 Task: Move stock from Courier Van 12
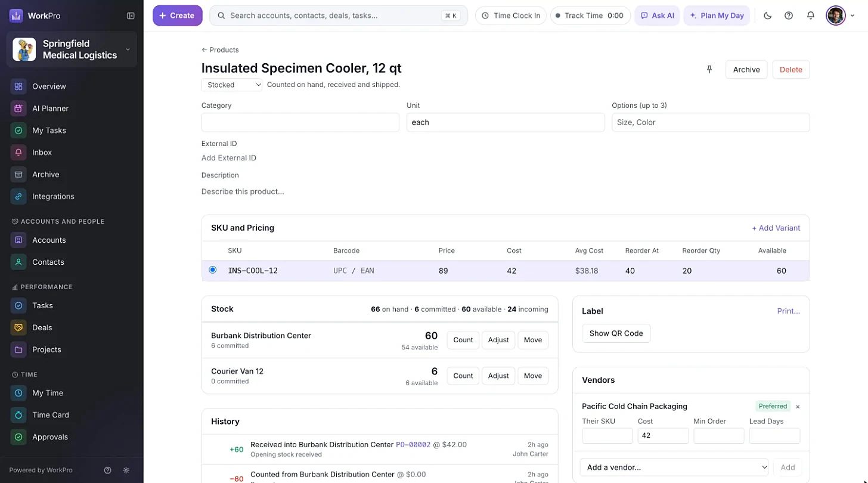pos(533,376)
